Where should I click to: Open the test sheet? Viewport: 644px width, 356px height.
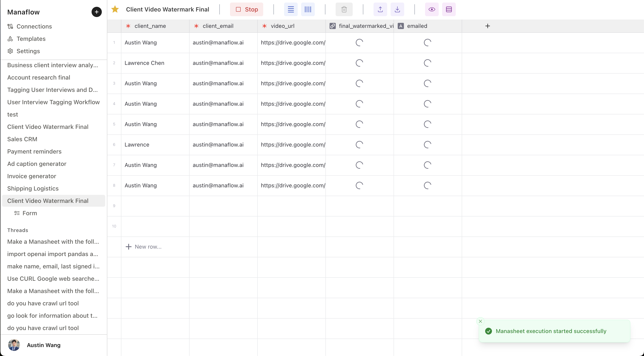coord(53,114)
